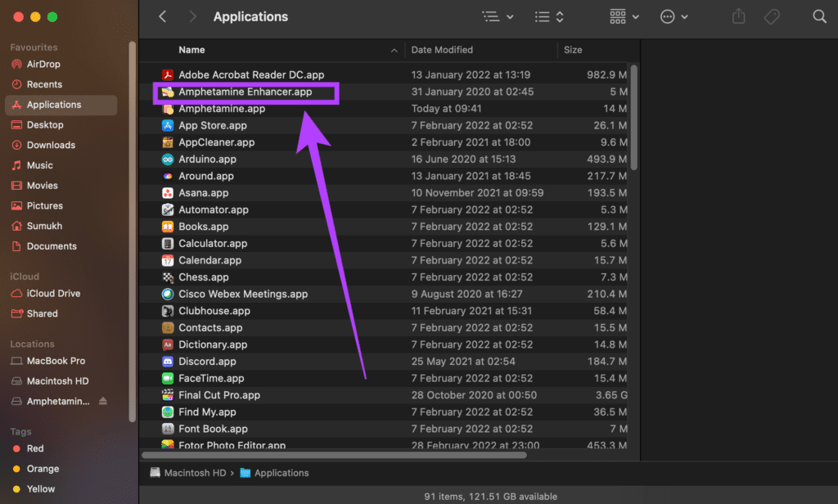Open Movies folder in sidebar
The image size is (838, 504).
click(x=61, y=186)
